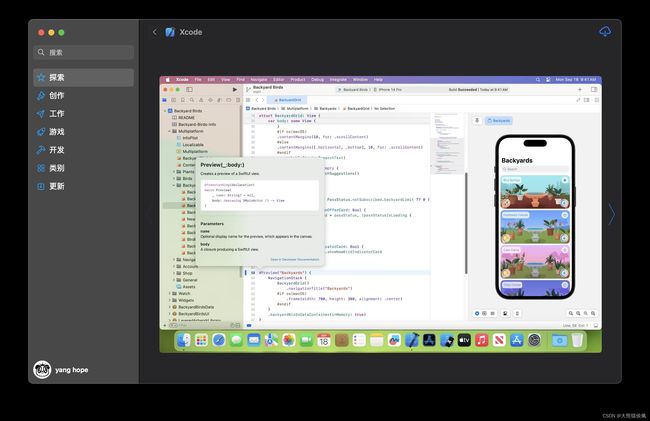This screenshot has height=421, width=650.
Task: Toggle the inspector panel in Xcode screenshot
Action: 594,90
